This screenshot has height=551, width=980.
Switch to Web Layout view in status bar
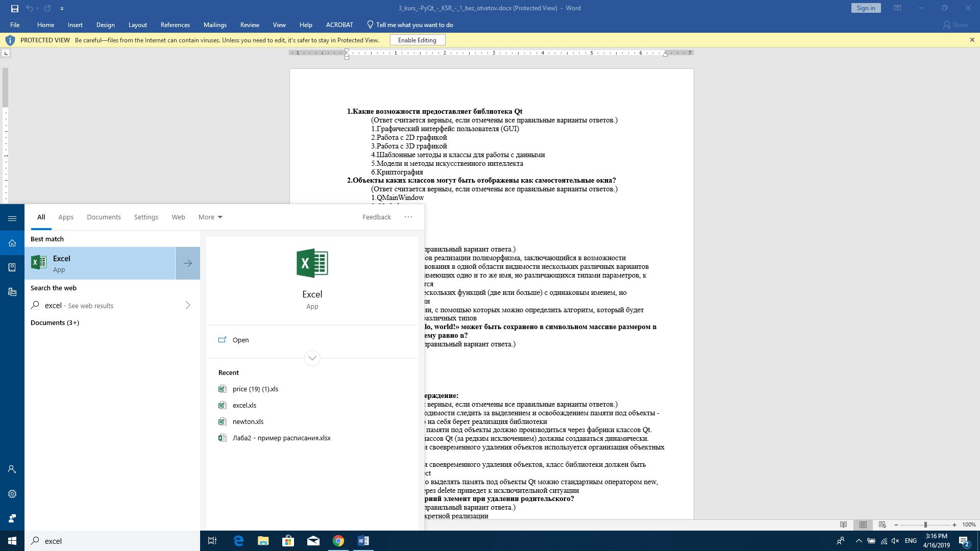coord(882,524)
